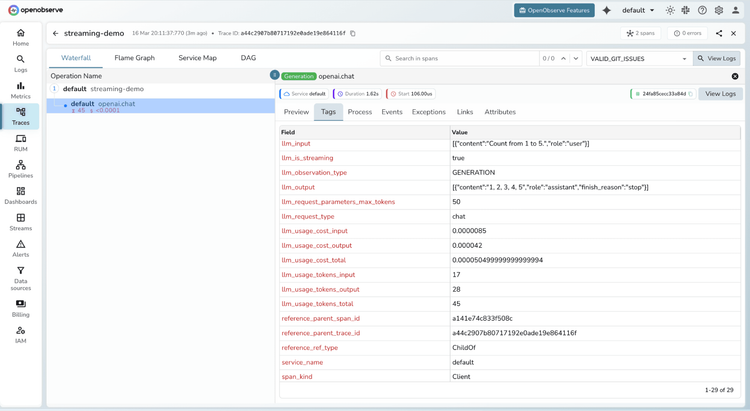Open RUM section
The width and height of the screenshot is (750, 411).
(x=21, y=143)
